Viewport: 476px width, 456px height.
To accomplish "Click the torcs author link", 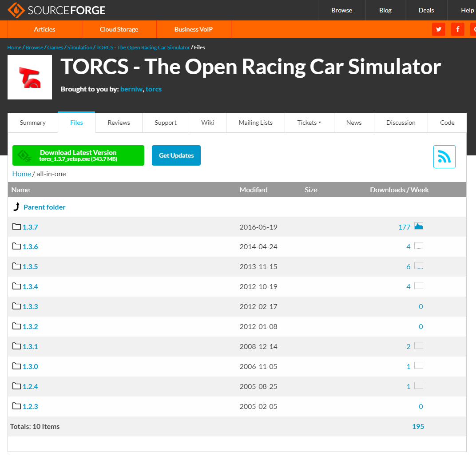I will click(154, 89).
